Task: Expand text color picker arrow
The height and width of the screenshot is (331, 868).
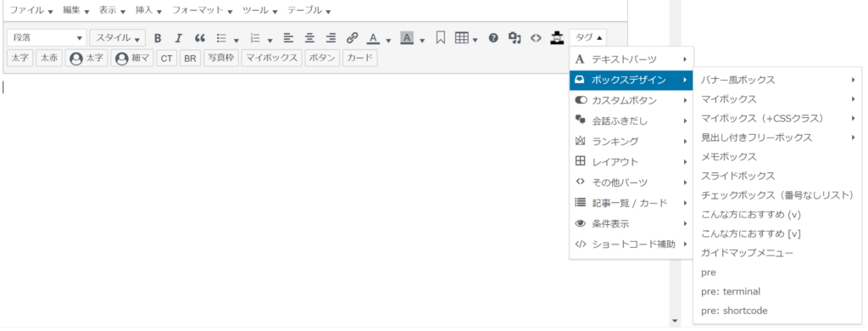Action: point(388,39)
